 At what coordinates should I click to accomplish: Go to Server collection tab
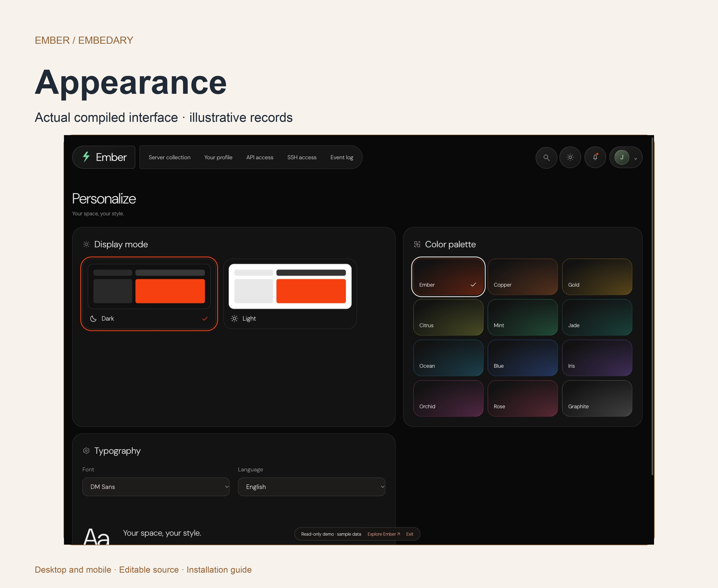click(170, 158)
